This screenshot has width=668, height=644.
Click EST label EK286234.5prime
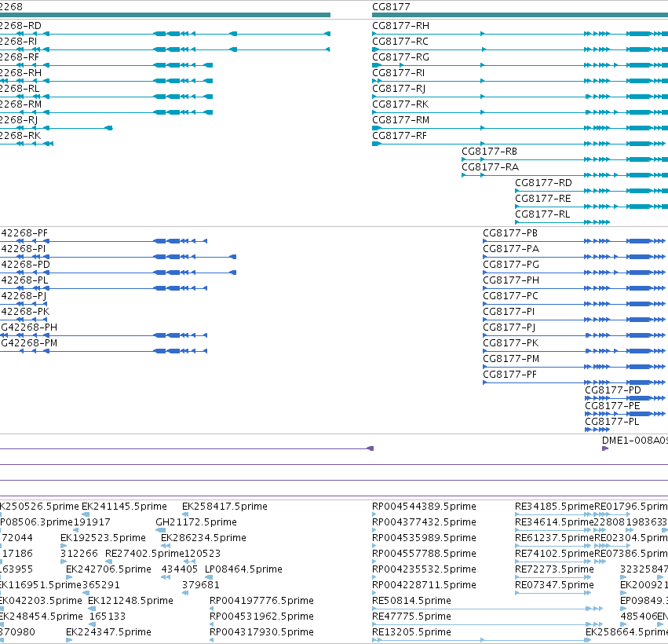203,538
